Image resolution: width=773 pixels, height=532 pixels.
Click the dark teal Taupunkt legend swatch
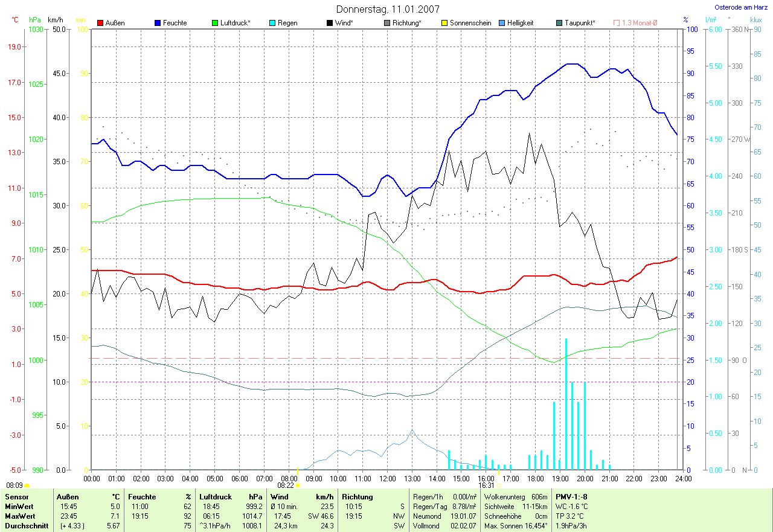559,23
